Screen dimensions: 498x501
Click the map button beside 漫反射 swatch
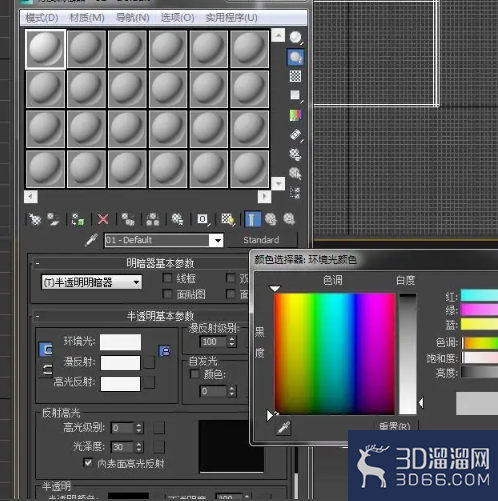(149, 362)
